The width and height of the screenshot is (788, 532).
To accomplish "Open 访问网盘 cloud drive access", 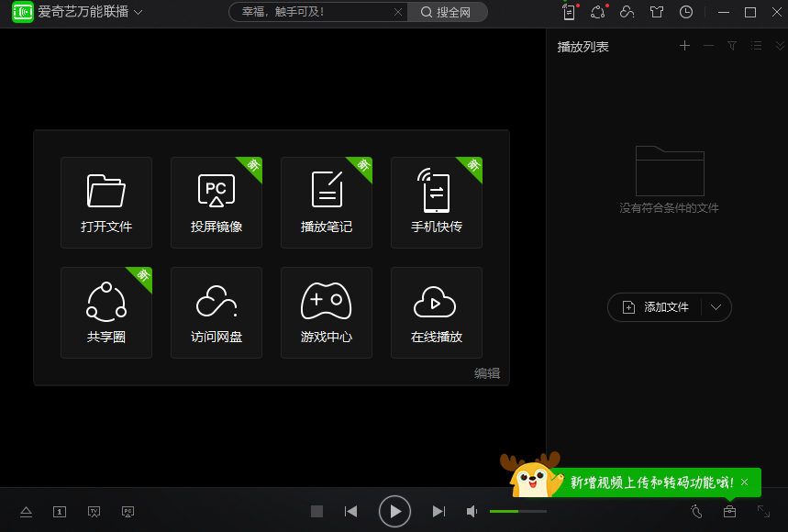I will point(216,312).
